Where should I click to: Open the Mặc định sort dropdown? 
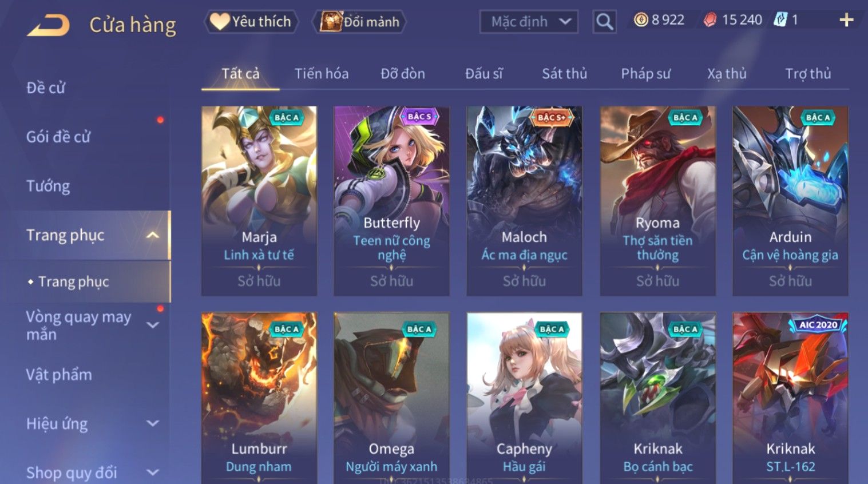click(x=528, y=22)
